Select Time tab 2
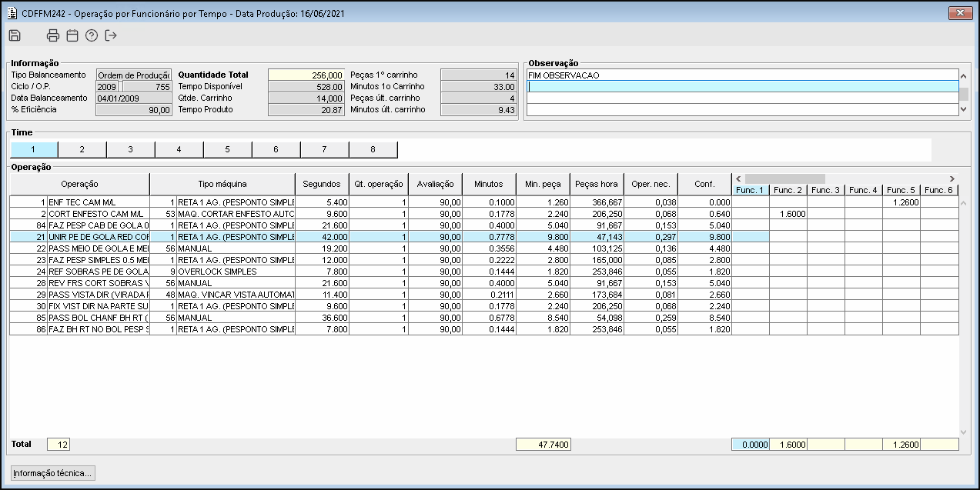The image size is (980, 490). [82, 150]
